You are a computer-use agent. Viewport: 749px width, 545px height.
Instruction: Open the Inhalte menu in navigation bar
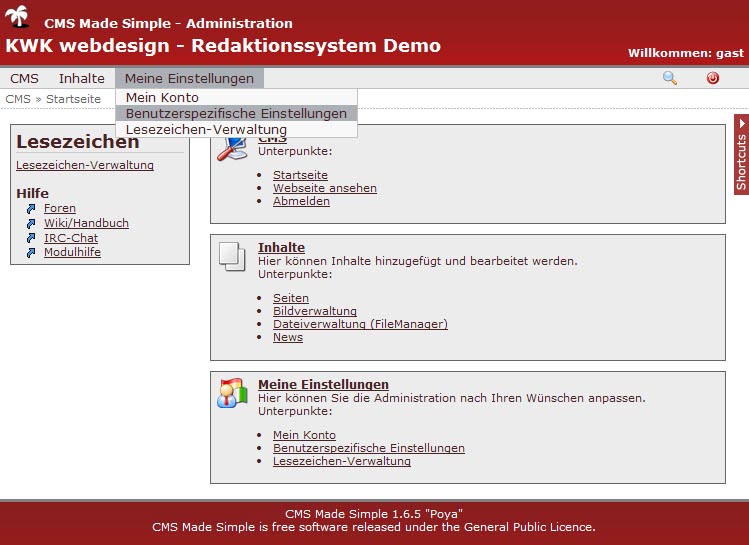[82, 78]
